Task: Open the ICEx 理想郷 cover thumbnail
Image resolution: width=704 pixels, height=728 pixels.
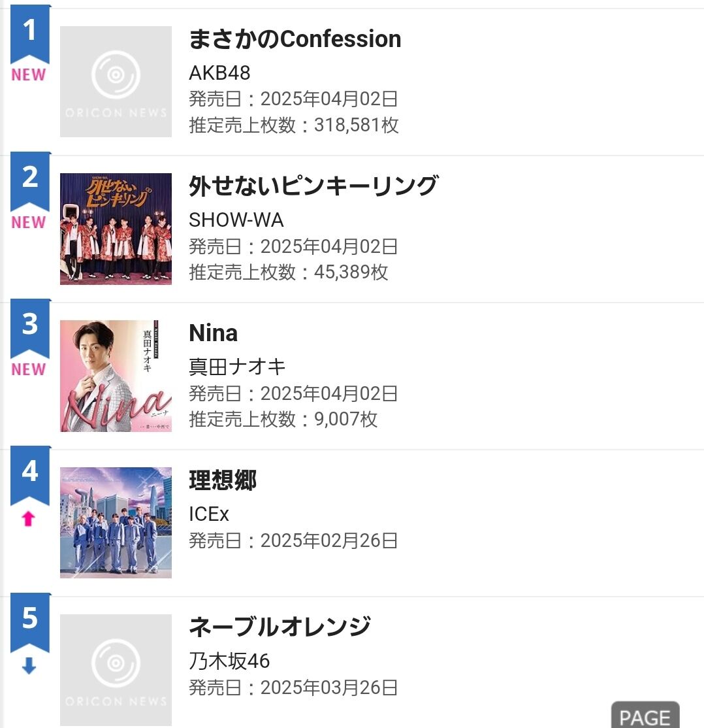Action: click(116, 523)
